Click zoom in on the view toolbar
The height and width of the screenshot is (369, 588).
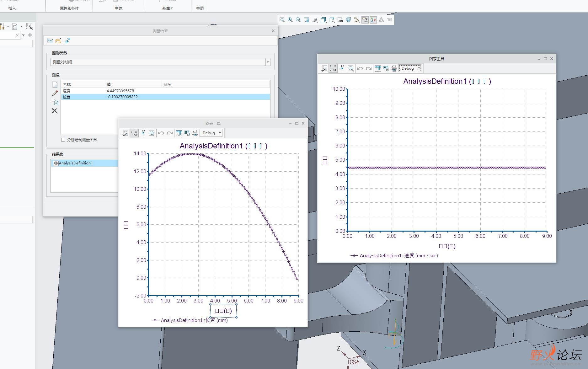(290, 20)
